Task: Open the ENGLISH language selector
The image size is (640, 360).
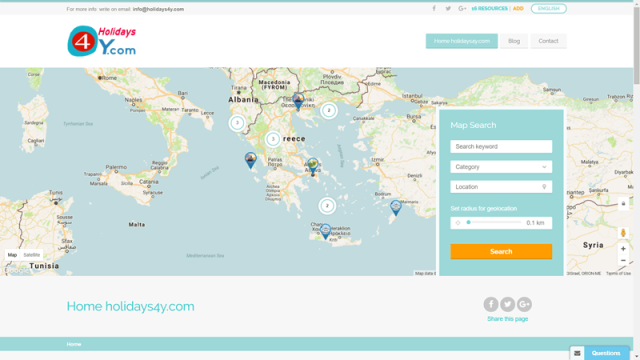Action: click(549, 9)
